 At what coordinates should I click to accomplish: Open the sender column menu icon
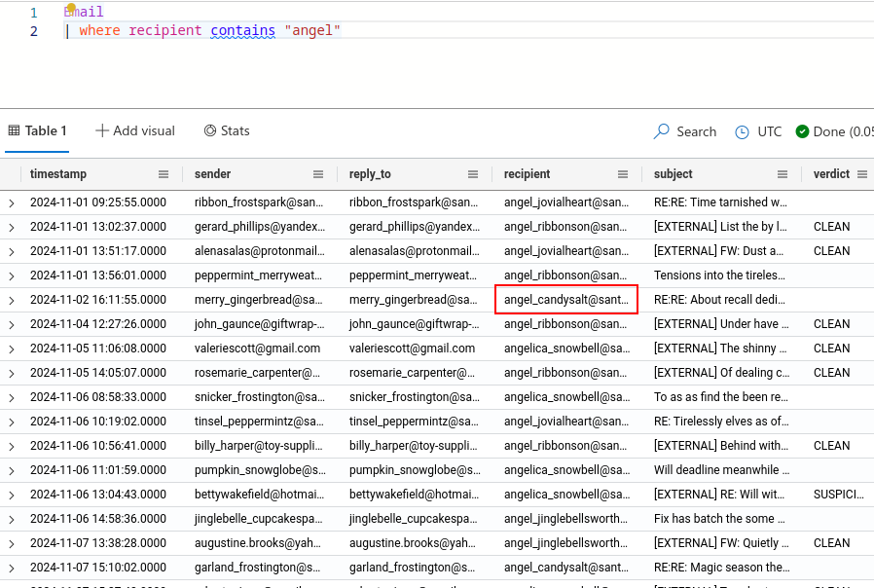pyautogui.click(x=318, y=174)
